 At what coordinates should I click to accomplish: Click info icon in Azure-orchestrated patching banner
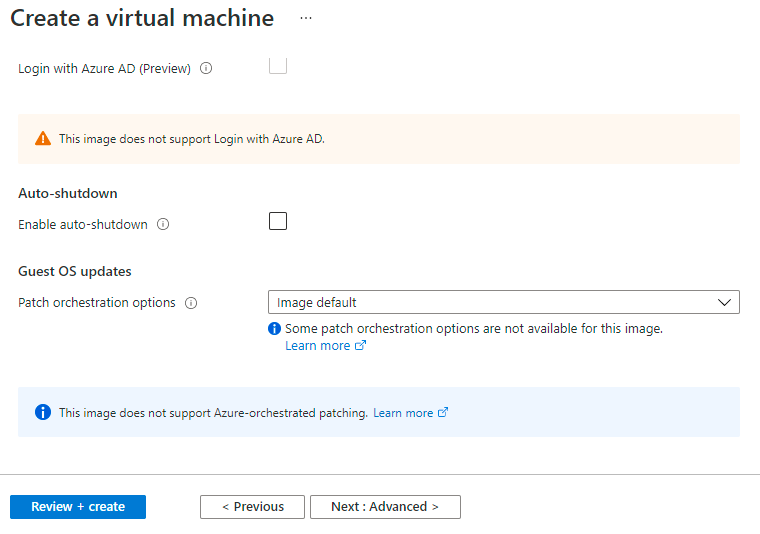coord(42,412)
